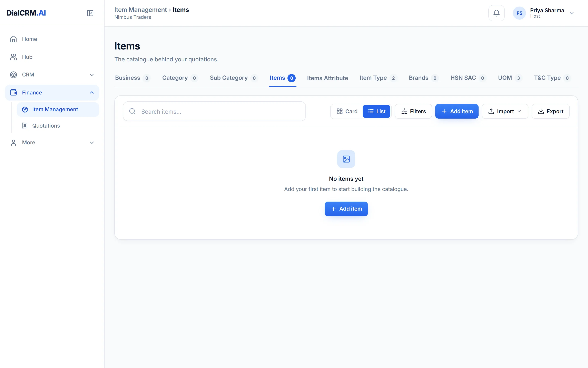Open the Filters panel

413,111
